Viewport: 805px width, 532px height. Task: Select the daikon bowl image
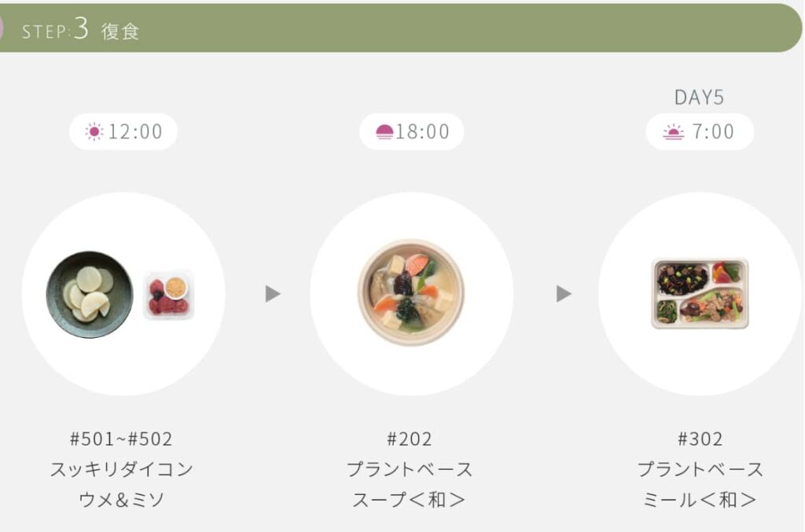pyautogui.click(x=90, y=295)
